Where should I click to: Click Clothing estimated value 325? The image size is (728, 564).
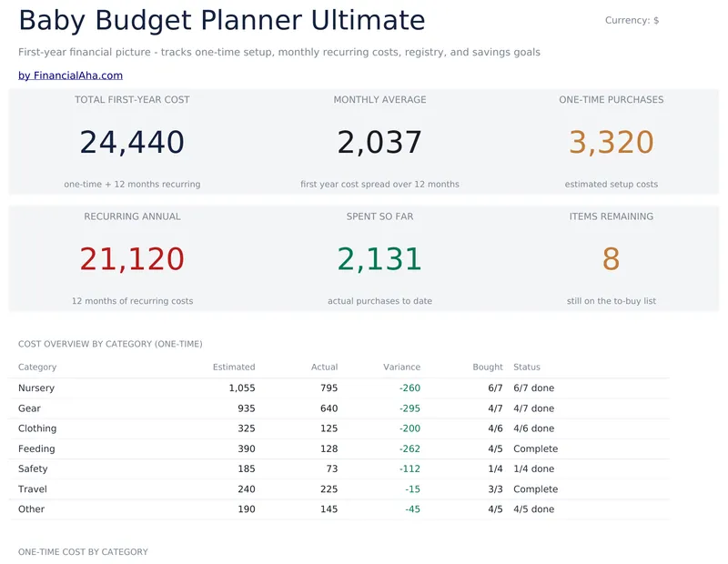(x=247, y=428)
